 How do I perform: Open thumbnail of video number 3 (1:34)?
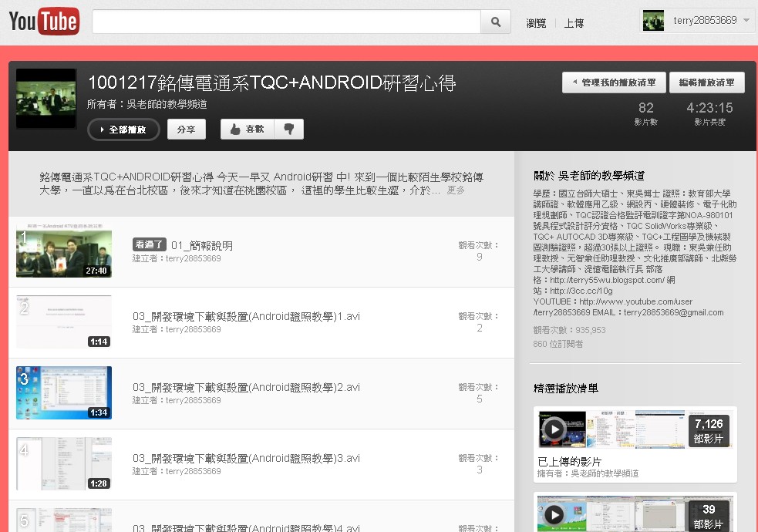[x=64, y=393]
